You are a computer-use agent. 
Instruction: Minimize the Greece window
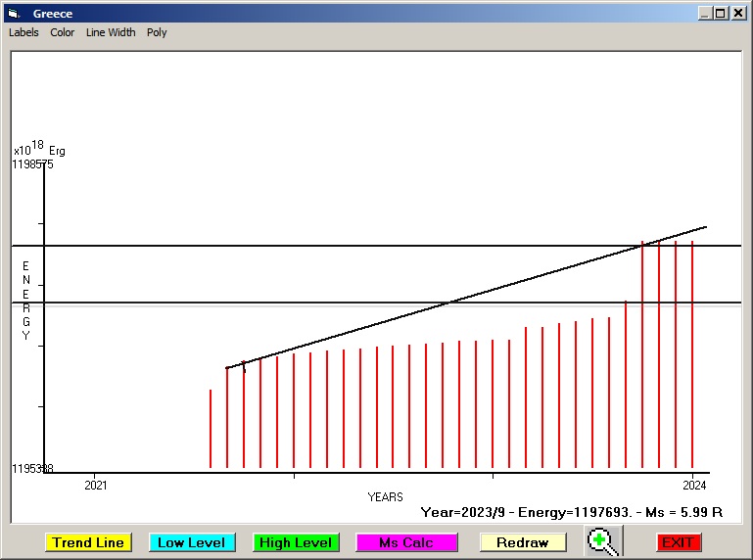click(705, 14)
